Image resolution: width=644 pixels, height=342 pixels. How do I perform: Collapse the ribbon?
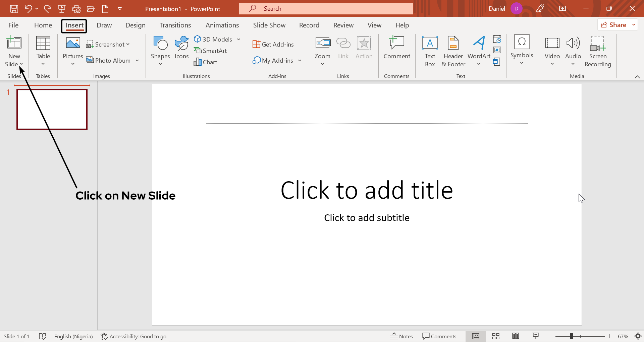(x=638, y=77)
